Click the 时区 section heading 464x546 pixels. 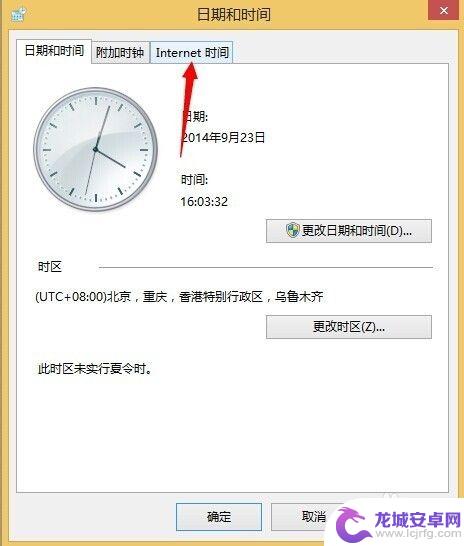(50, 267)
